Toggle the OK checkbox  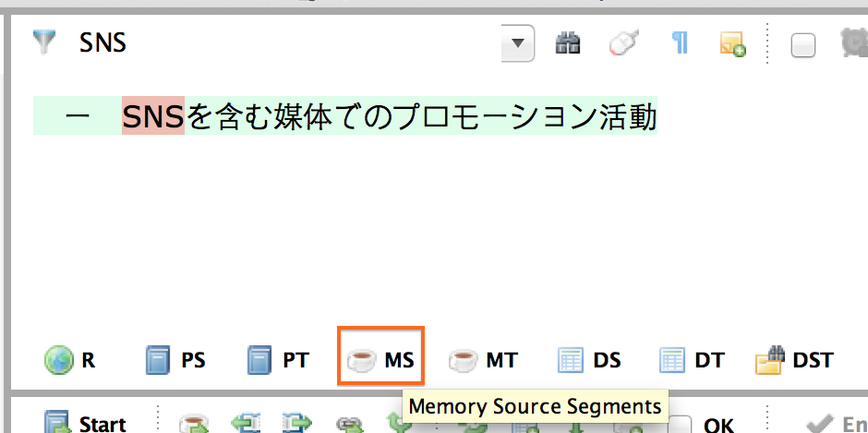tap(680, 425)
